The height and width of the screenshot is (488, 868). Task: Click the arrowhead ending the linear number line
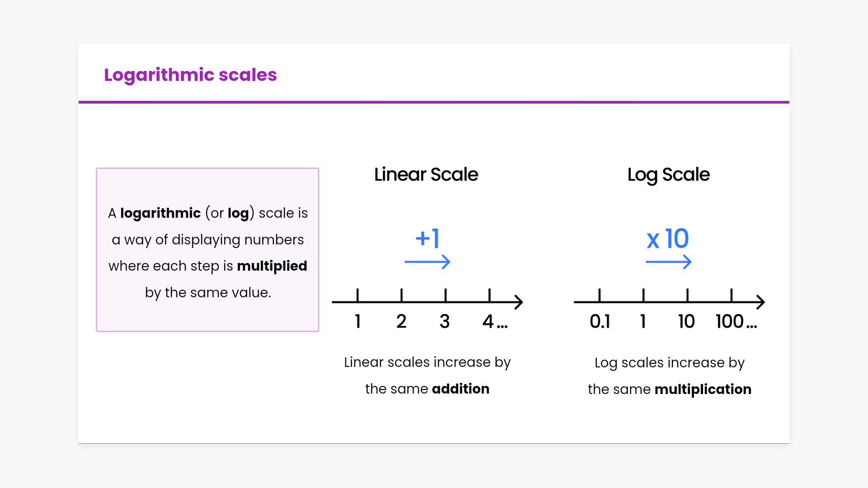pyautogui.click(x=519, y=302)
